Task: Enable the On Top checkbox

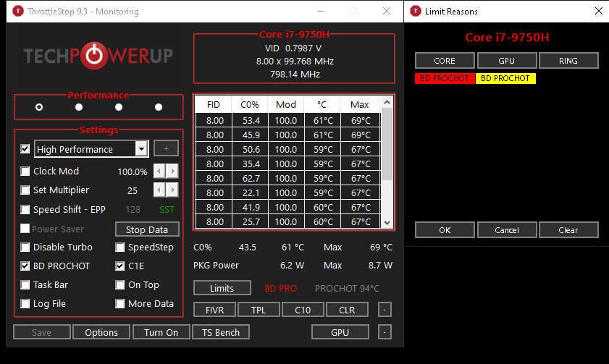Action: pos(119,285)
